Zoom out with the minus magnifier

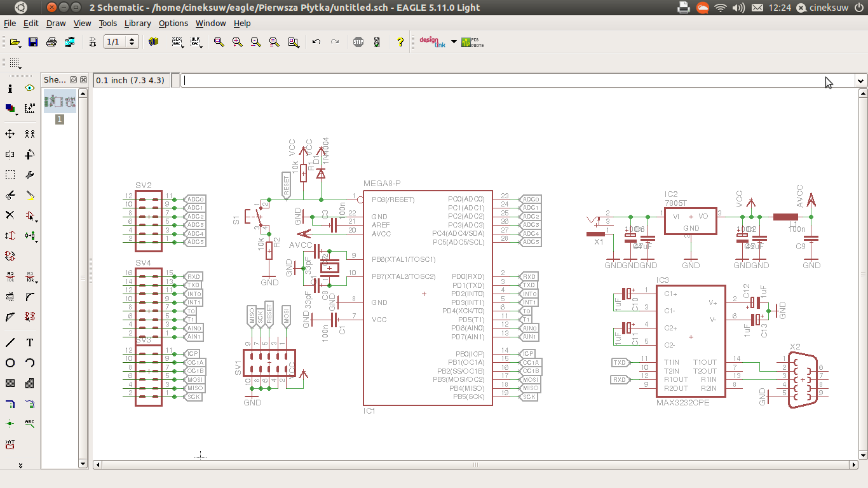coord(255,42)
